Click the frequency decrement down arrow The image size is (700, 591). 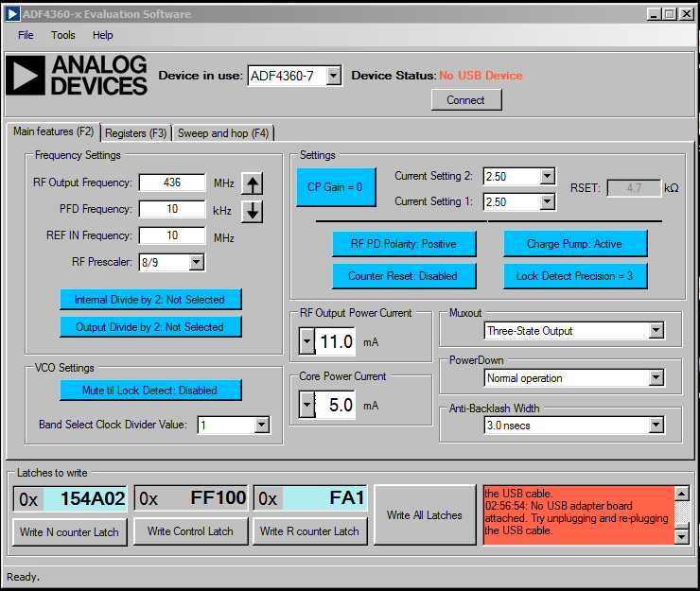click(253, 211)
